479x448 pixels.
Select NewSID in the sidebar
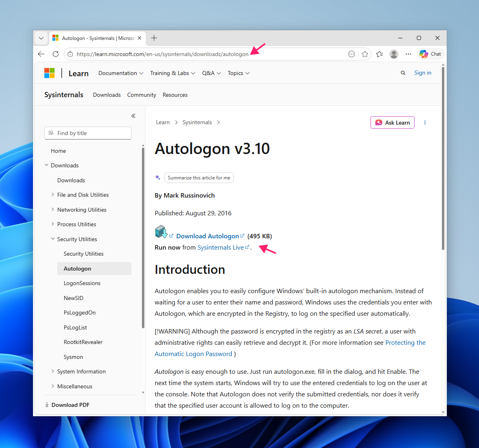click(x=73, y=298)
